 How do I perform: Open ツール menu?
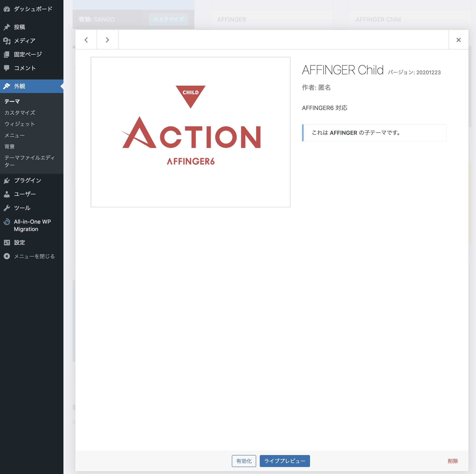point(32,208)
